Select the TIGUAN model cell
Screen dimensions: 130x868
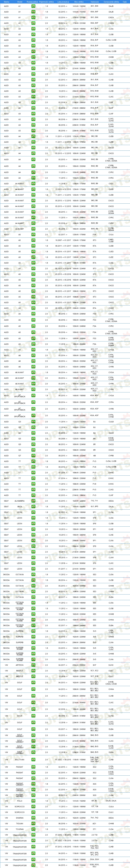click(x=20, y=824)
